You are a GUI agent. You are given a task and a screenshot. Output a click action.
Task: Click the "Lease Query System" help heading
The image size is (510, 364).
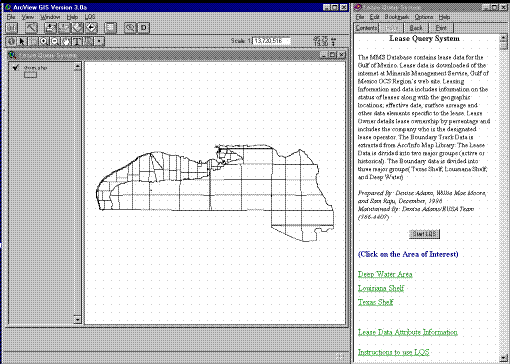424,39
